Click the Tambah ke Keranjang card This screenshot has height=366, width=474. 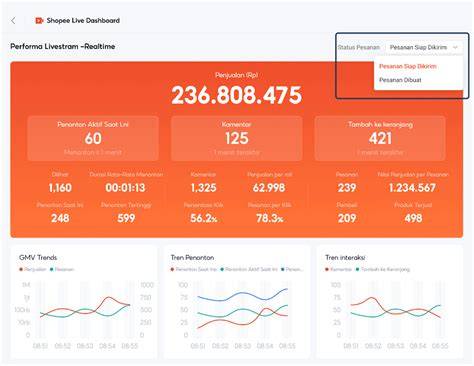pos(380,138)
